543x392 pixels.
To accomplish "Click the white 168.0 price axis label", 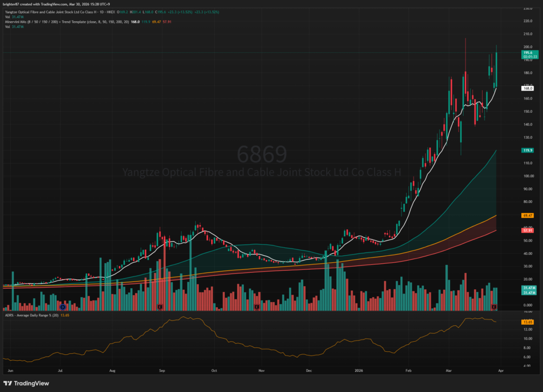I will click(x=527, y=88).
